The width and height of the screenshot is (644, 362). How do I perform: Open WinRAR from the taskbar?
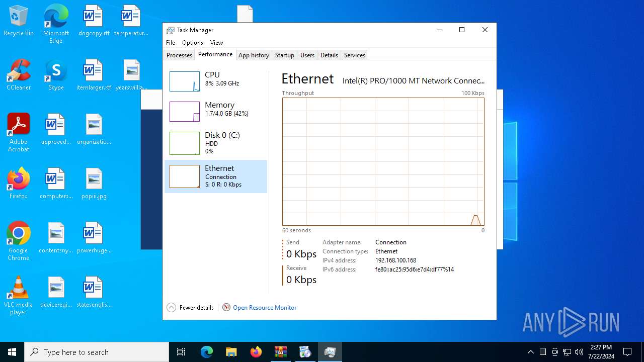[280, 352]
